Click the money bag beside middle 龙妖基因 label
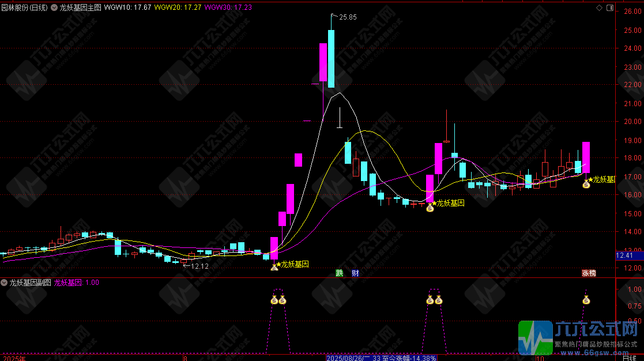The image size is (644, 361). [x=430, y=208]
